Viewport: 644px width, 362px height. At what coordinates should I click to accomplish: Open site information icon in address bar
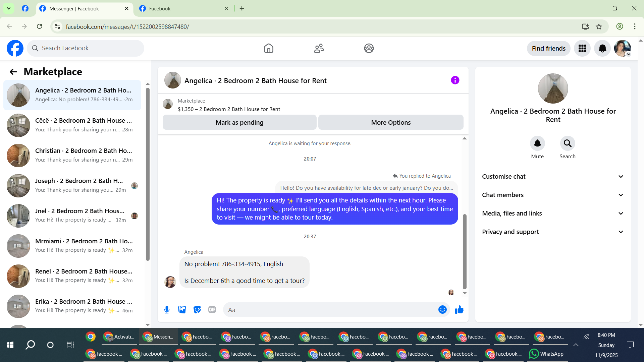click(x=57, y=26)
